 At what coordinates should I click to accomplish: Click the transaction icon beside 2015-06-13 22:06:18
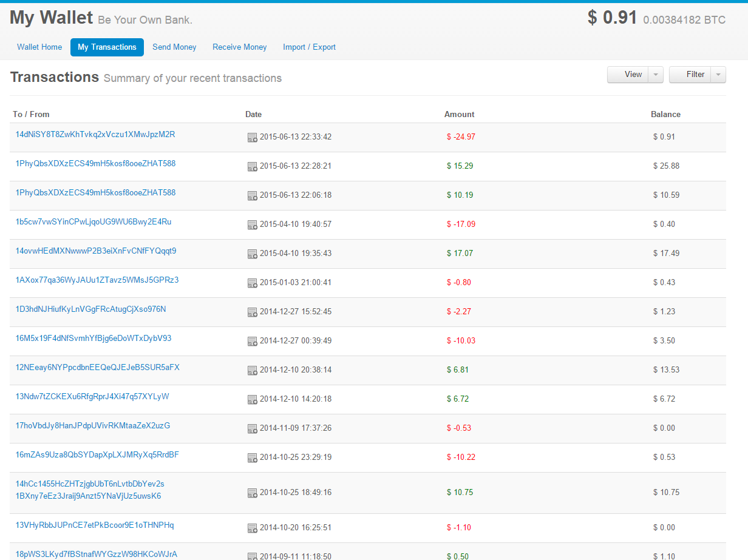tap(252, 196)
